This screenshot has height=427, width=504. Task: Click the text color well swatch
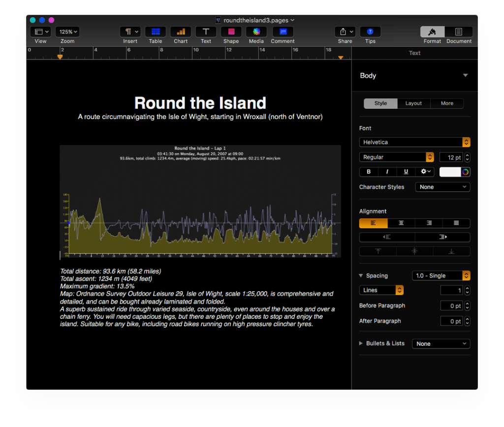click(x=450, y=172)
